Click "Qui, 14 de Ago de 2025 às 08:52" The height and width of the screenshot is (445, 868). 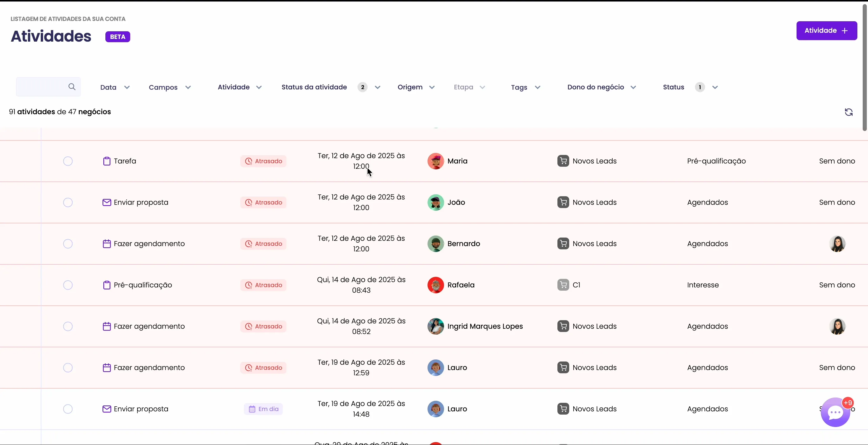tap(361, 326)
